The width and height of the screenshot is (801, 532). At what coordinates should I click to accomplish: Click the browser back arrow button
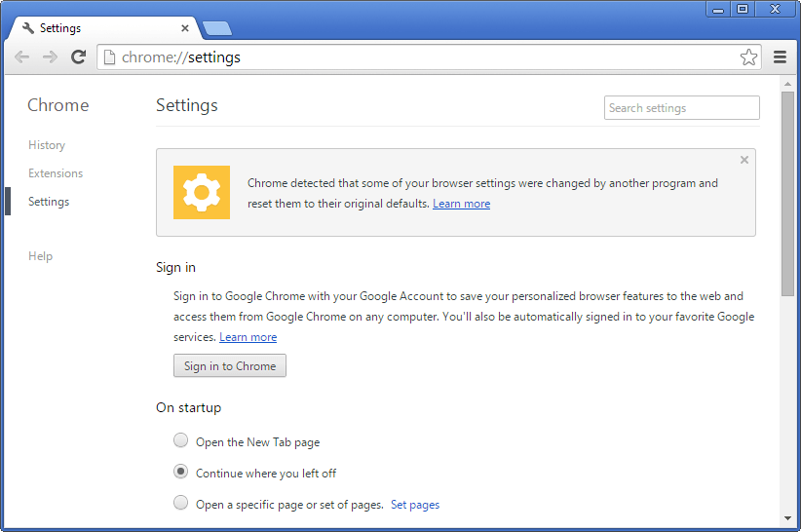tap(21, 57)
